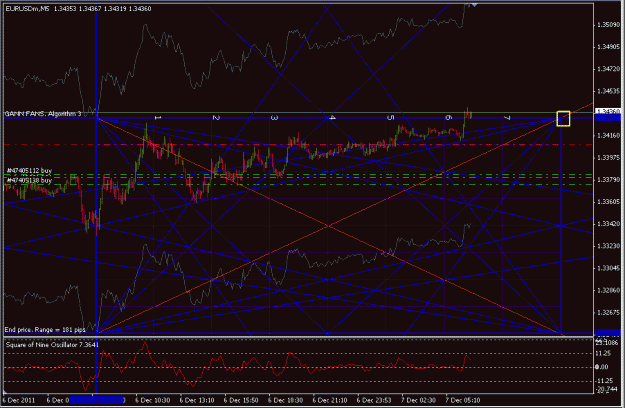This screenshot has width=625, height=408.
Task: Click the '6 Dec 21:10' time label
Action: click(x=330, y=400)
